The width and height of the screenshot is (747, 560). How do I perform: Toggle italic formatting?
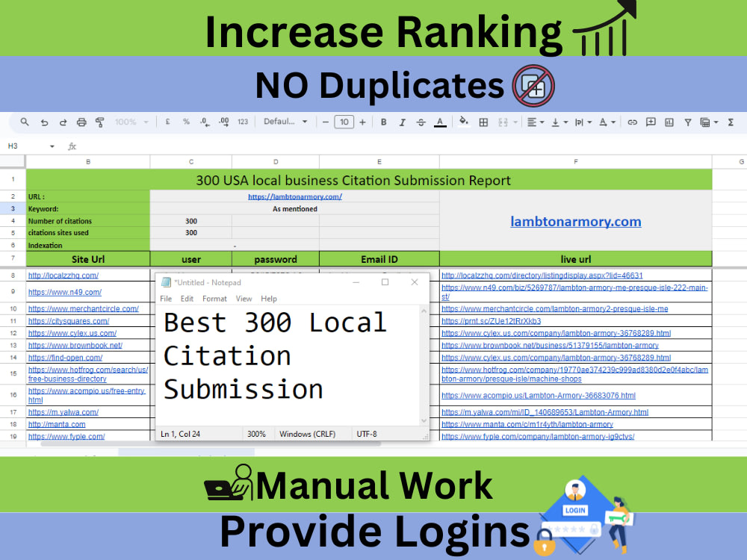(402, 122)
